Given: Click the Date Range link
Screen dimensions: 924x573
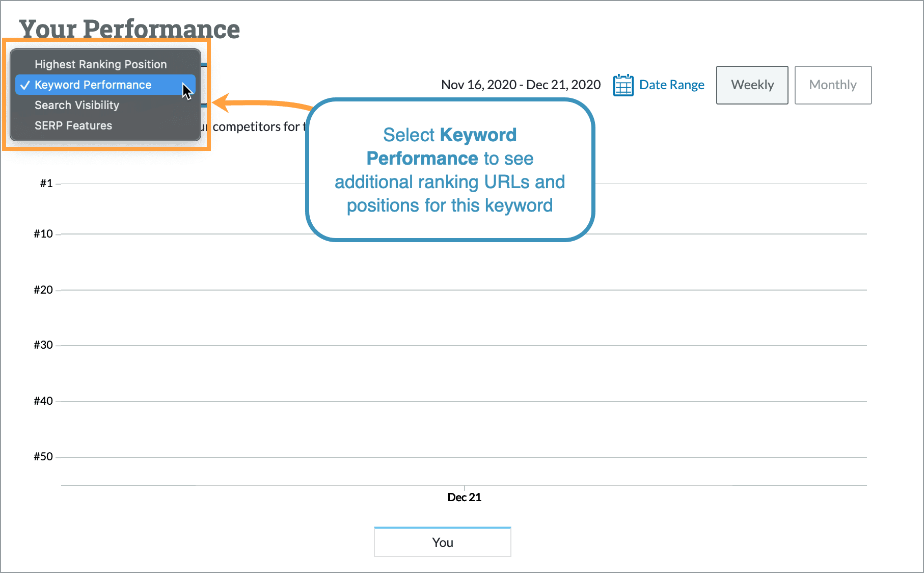Looking at the screenshot, I should click(x=672, y=85).
